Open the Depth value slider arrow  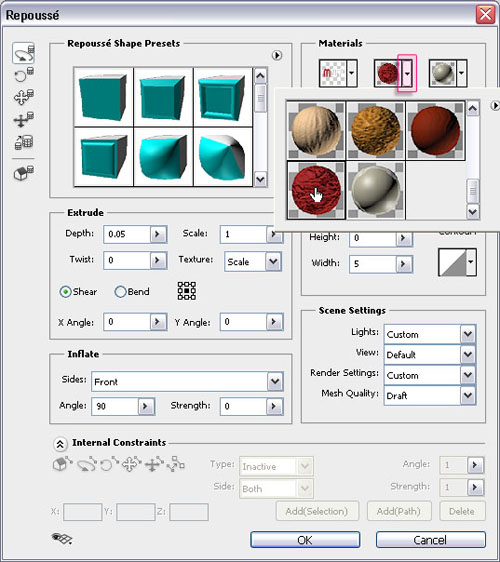158,234
